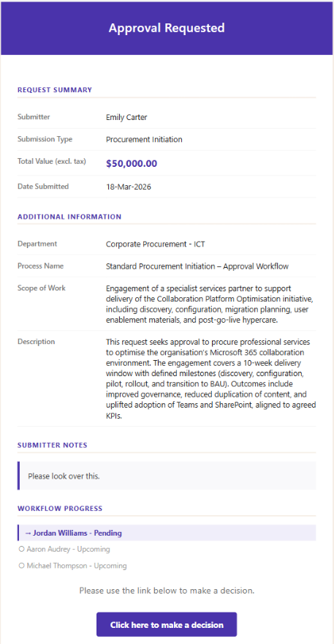Click the Standard Procurement Initiation process name
This screenshot has width=334, height=644.
coord(197,266)
